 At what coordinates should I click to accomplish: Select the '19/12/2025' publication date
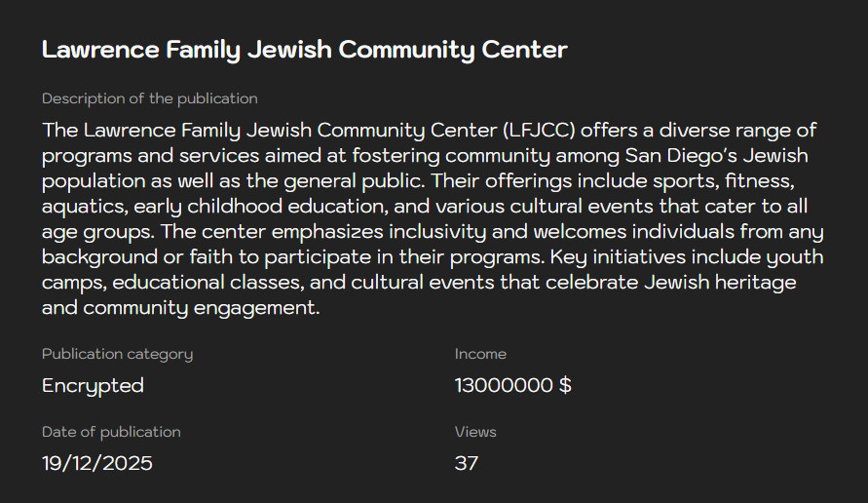coord(97,463)
